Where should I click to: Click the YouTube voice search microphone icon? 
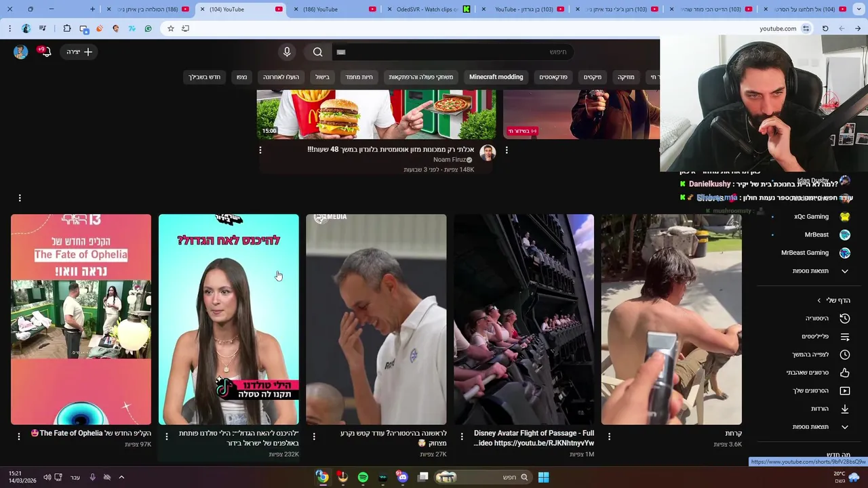coord(287,52)
